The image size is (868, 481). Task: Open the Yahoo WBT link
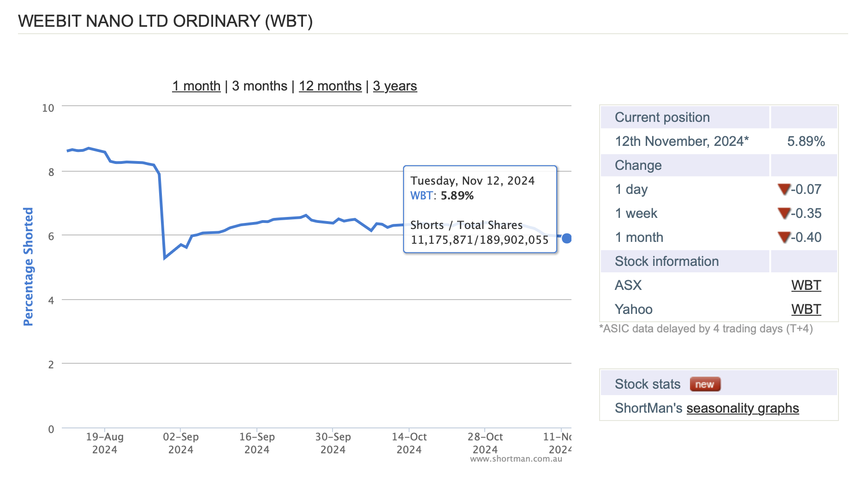[806, 309]
